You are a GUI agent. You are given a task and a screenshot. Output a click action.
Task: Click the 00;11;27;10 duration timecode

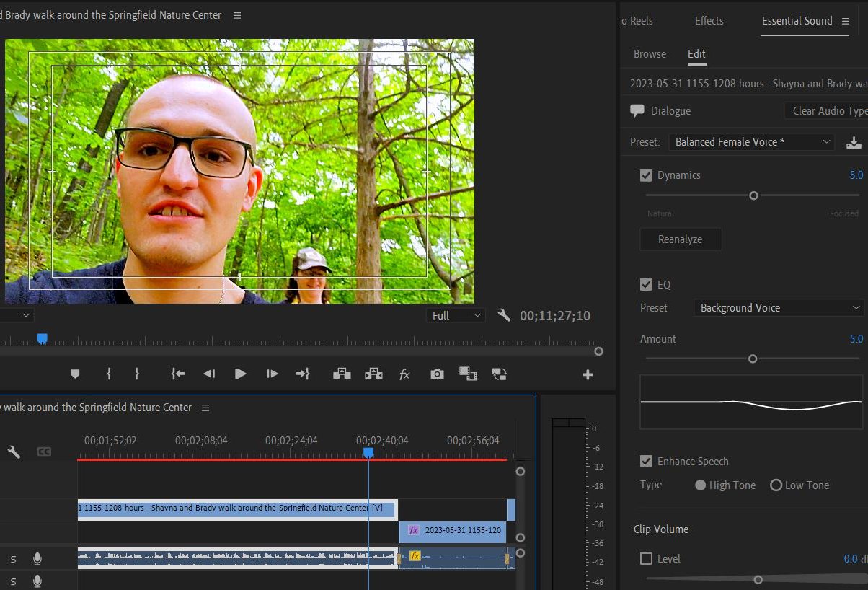[555, 316]
